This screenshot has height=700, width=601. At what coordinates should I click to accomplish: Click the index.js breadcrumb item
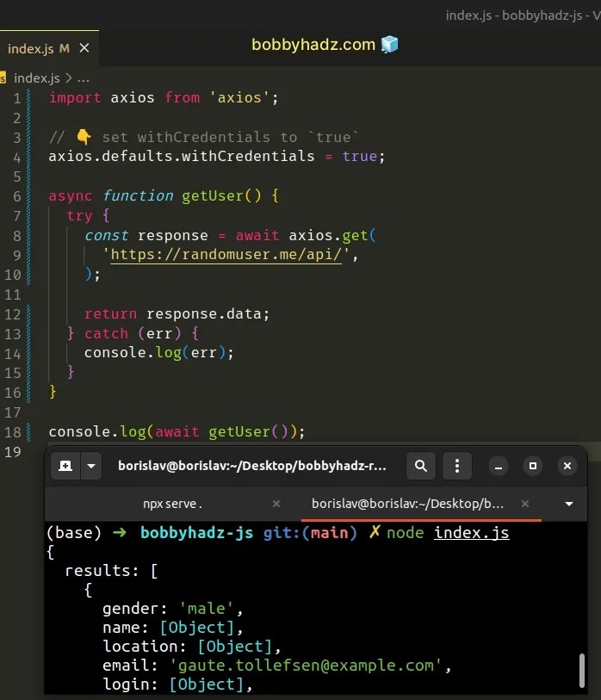(x=37, y=78)
